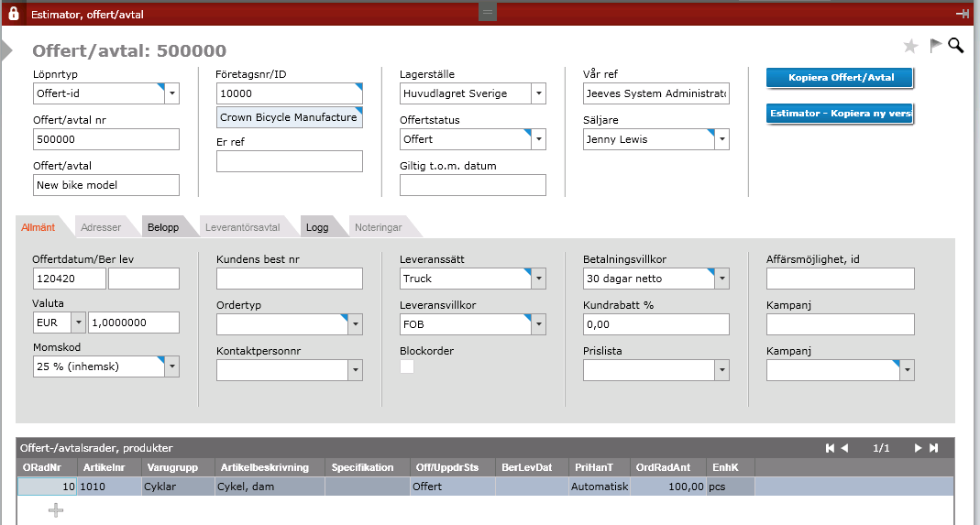Click the Kundens best nr field
980x525 pixels.
[x=290, y=279]
